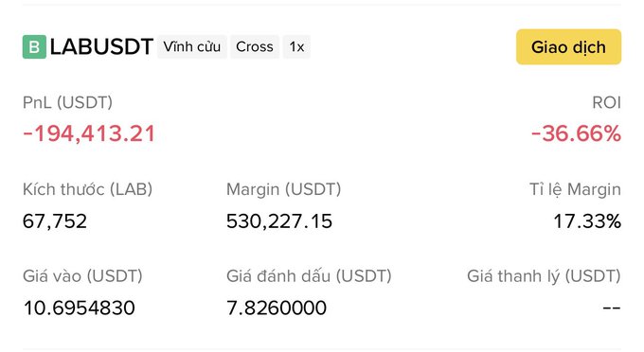This screenshot has width=644, height=352.
Task: Tap the PnL (USDT) label
Action: pyautogui.click(x=67, y=102)
